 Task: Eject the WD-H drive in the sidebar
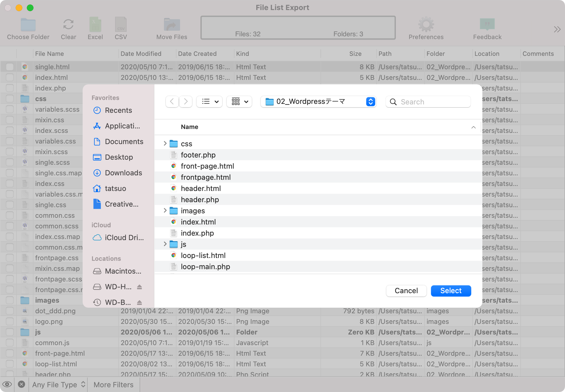tap(140, 287)
